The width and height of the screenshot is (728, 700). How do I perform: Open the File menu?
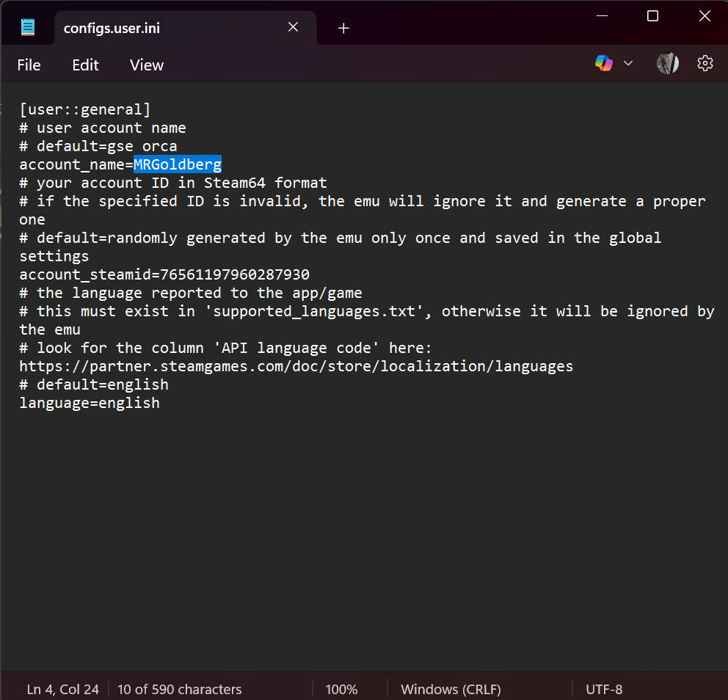tap(29, 65)
